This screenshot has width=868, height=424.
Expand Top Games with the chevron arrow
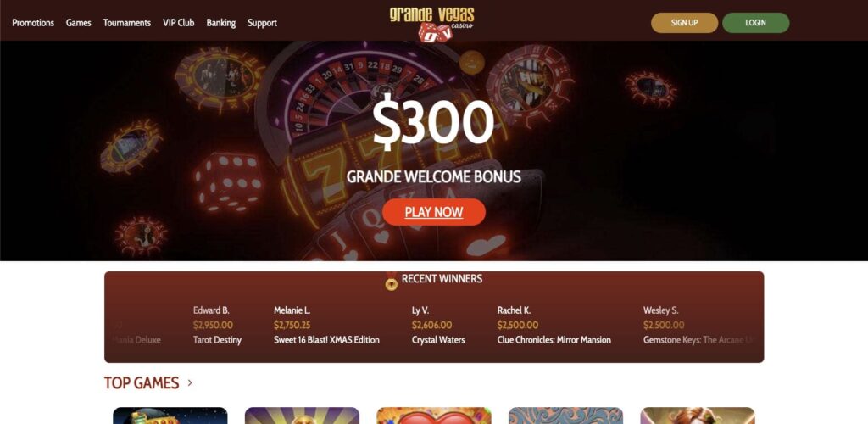(x=190, y=382)
